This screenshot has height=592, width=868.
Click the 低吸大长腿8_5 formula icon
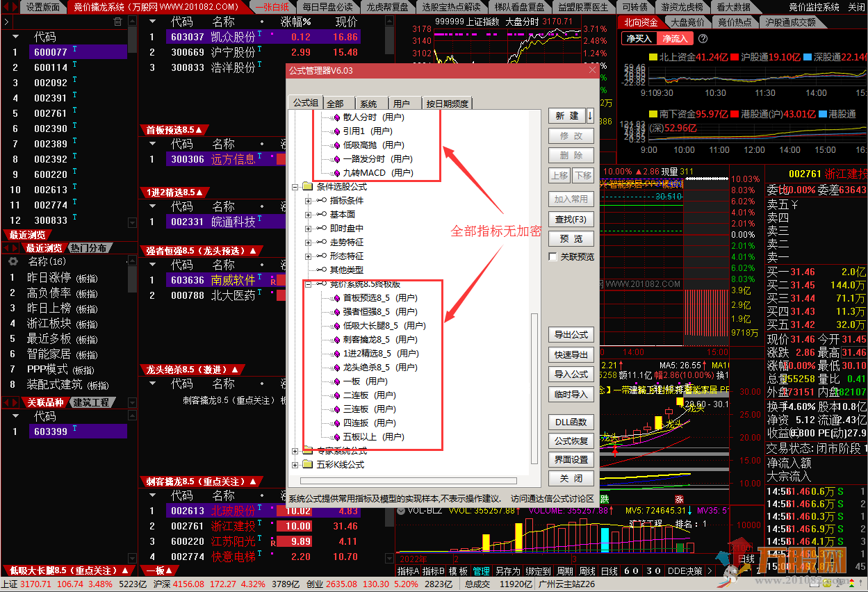(x=337, y=326)
